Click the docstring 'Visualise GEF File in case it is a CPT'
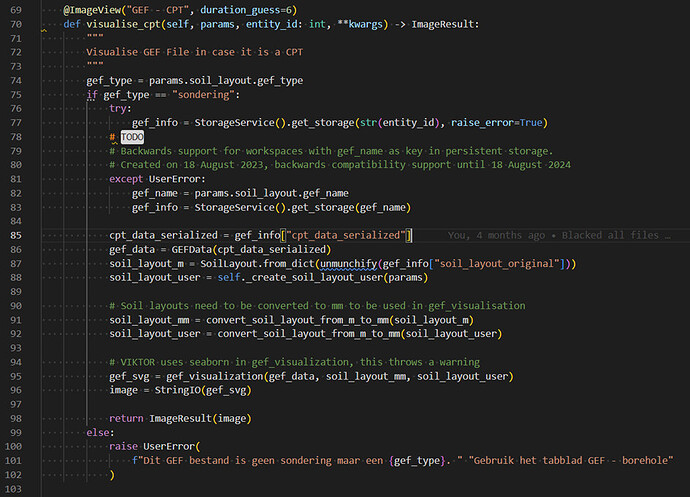 (195, 52)
